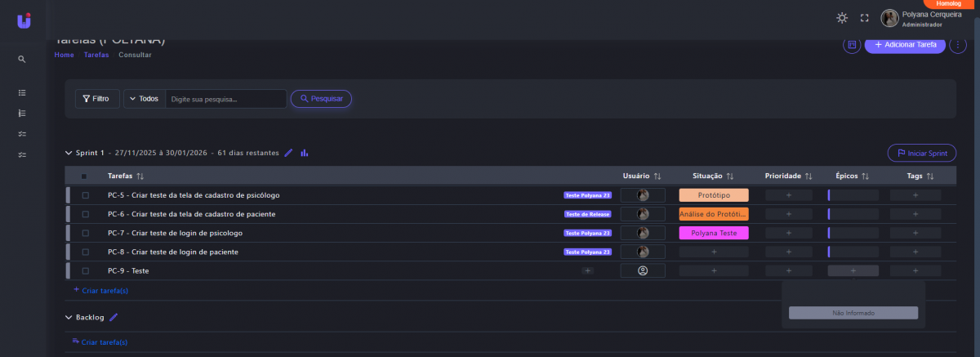
Task: Collapse the Backlog section chevron
Action: pos(69,317)
